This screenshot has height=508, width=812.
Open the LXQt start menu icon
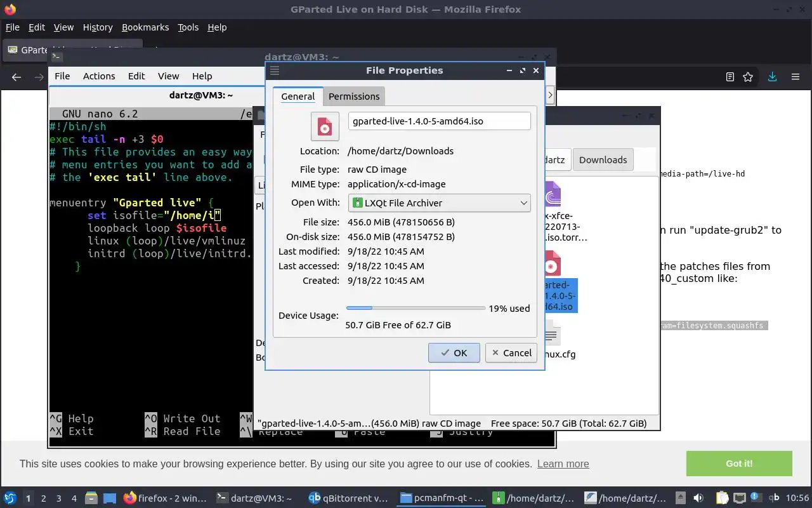pos(10,498)
